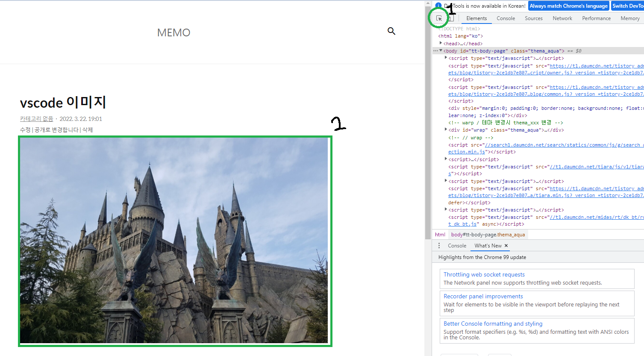Click the vscode 이미지 post title
644x356 pixels.
click(63, 103)
